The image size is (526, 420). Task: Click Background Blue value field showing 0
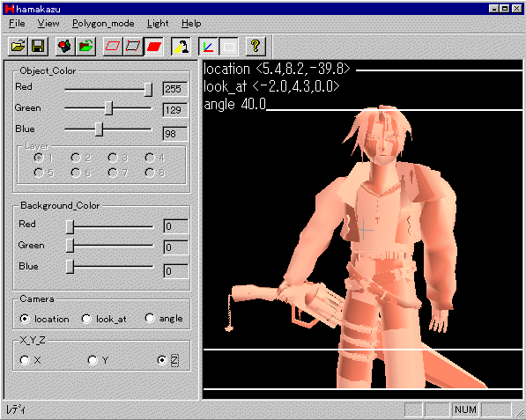tap(176, 271)
